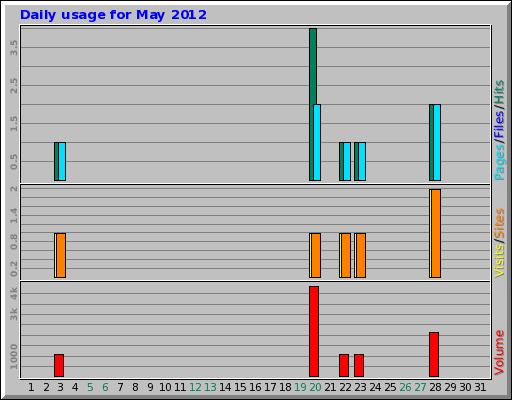Click green day label 27 on the x-axis
The width and height of the screenshot is (512, 400).
coord(420,387)
